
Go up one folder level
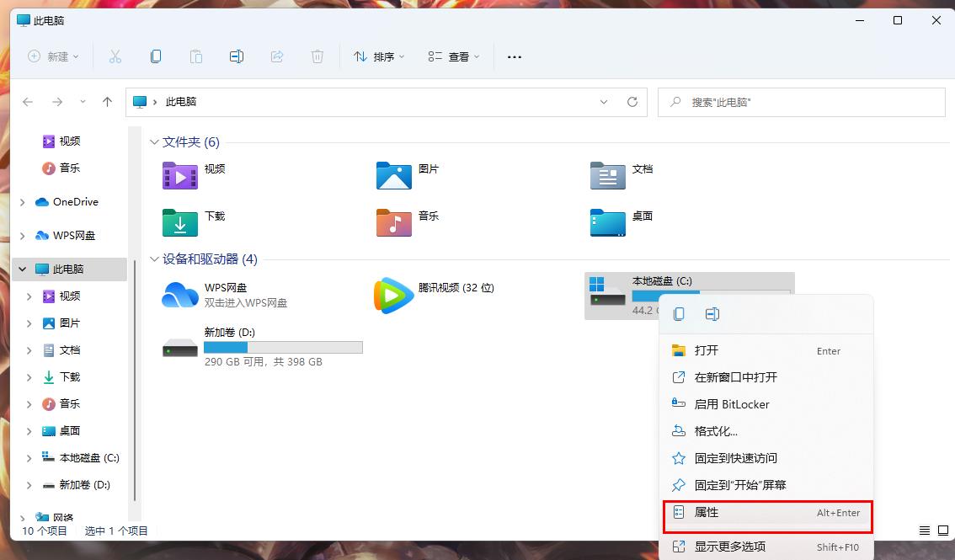point(107,102)
